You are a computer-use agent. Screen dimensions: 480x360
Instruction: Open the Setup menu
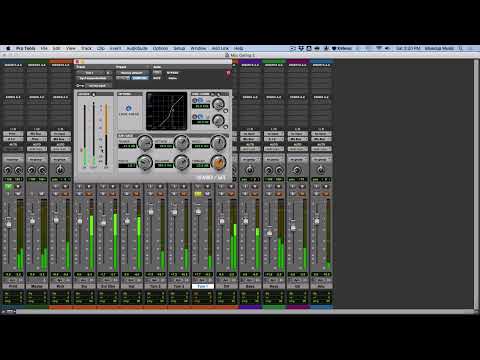pyautogui.click(x=179, y=48)
